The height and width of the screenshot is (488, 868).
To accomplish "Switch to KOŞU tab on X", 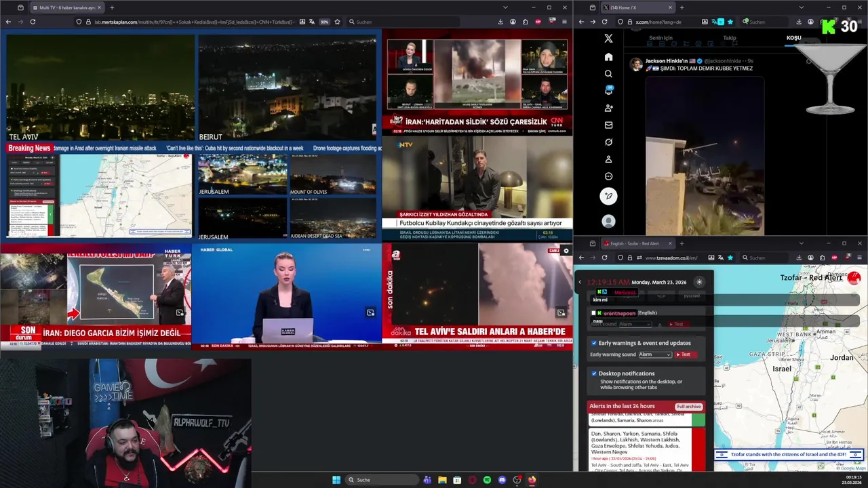I will [793, 38].
